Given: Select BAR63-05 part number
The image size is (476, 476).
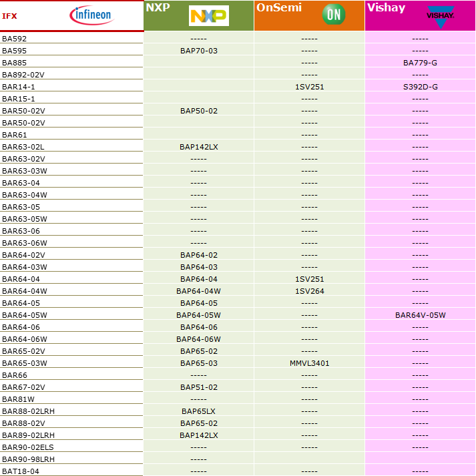Looking at the screenshot, I should 21,207.
